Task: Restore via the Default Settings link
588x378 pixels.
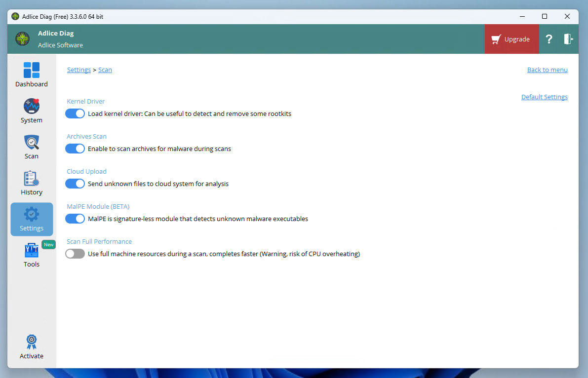Action: pyautogui.click(x=544, y=97)
